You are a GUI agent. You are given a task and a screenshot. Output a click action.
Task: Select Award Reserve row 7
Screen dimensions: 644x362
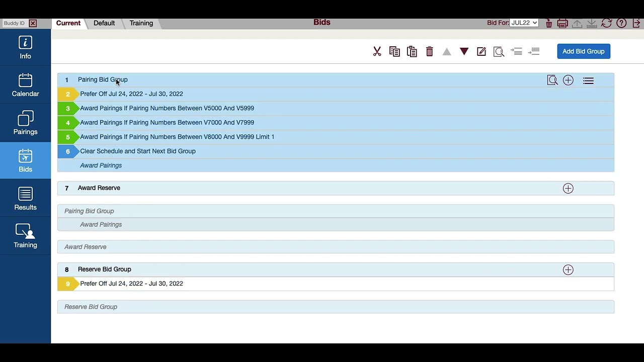pos(336,188)
